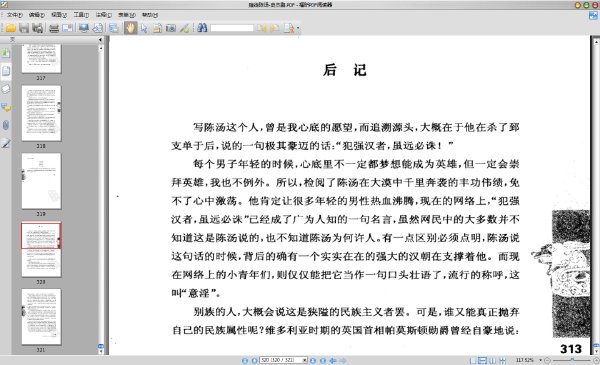Click the zoom slider handle
Screen dimensions: 600x365
tap(572, 360)
